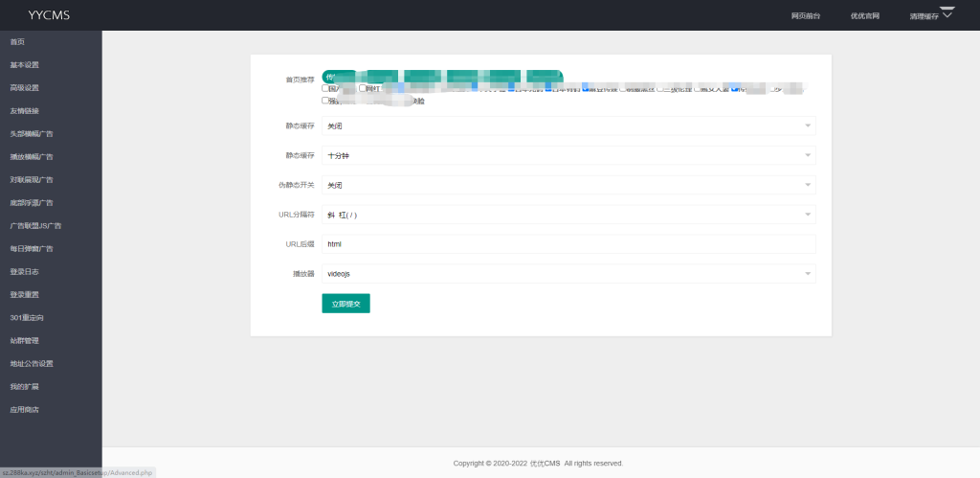The height and width of the screenshot is (478, 980).
Task: Select 广告联盟JS广告 in the sidebar
Action: 35,226
